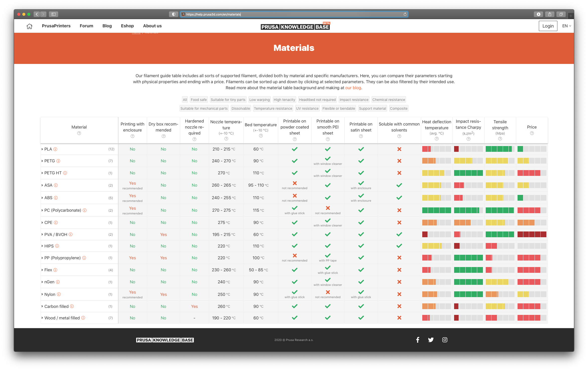Click the Login button
The height and width of the screenshot is (370, 588).
[548, 26]
